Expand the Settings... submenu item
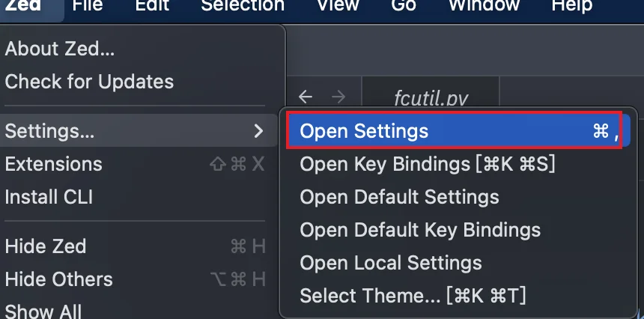This screenshot has height=319, width=644. pos(135,131)
